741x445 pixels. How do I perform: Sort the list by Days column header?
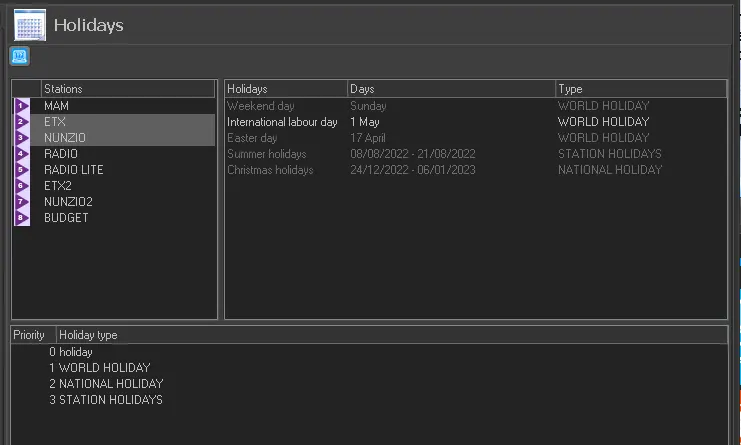[450, 89]
